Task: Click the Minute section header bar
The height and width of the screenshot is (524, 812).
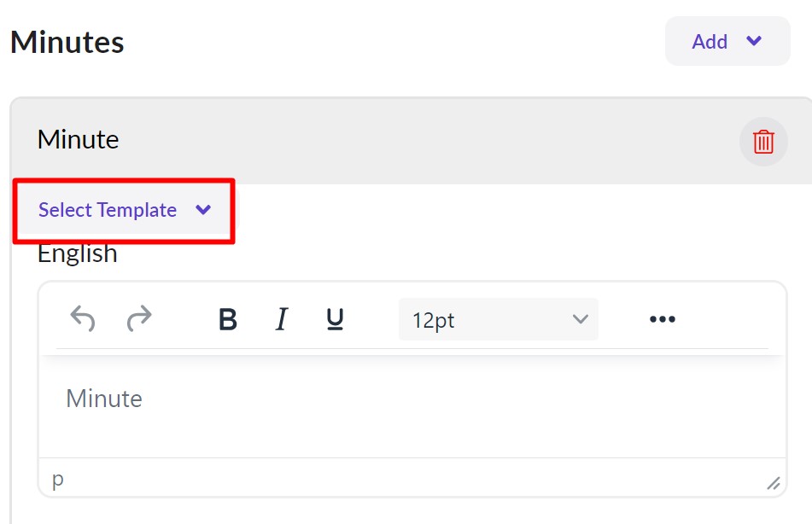Action: tap(384, 141)
